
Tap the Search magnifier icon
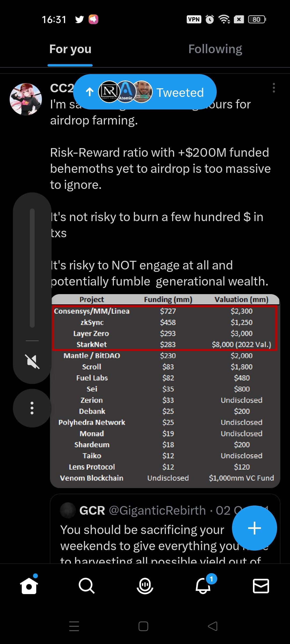pos(86,586)
